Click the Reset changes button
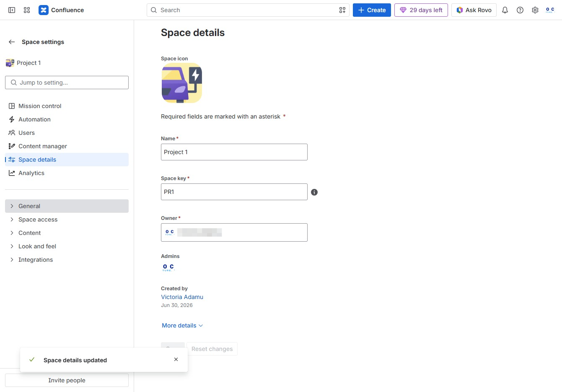562x392 pixels. 212,349
